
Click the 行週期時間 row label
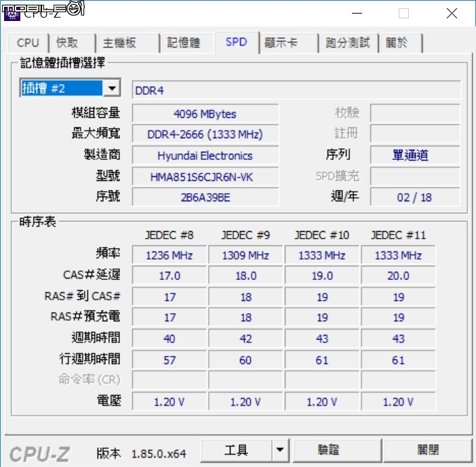click(90, 359)
